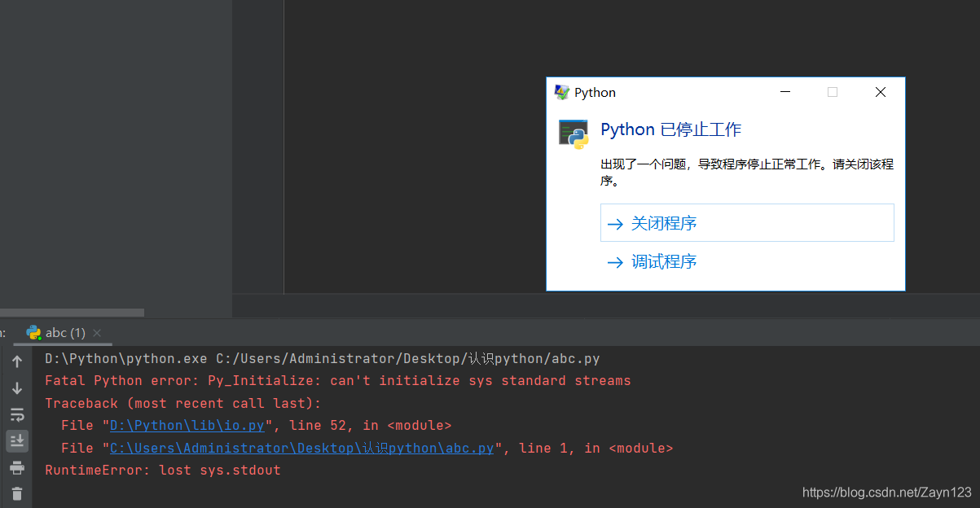Click the python.exe command line in console

[x=323, y=359]
